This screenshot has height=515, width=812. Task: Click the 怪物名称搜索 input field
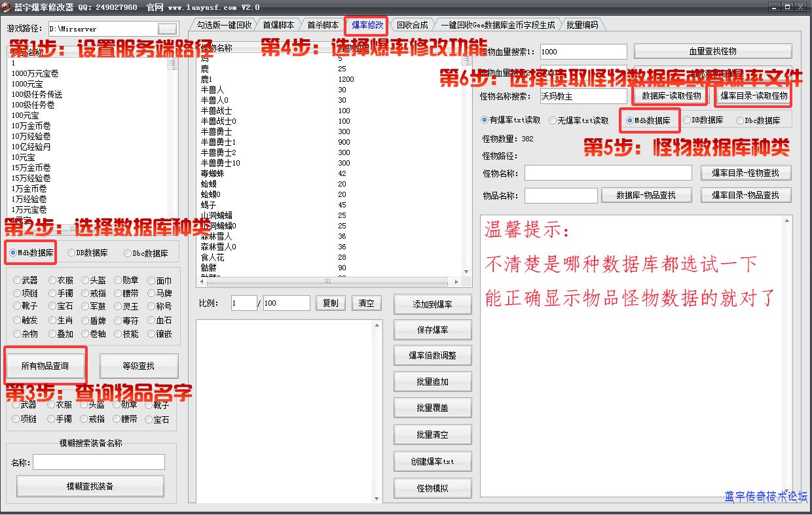pos(583,96)
